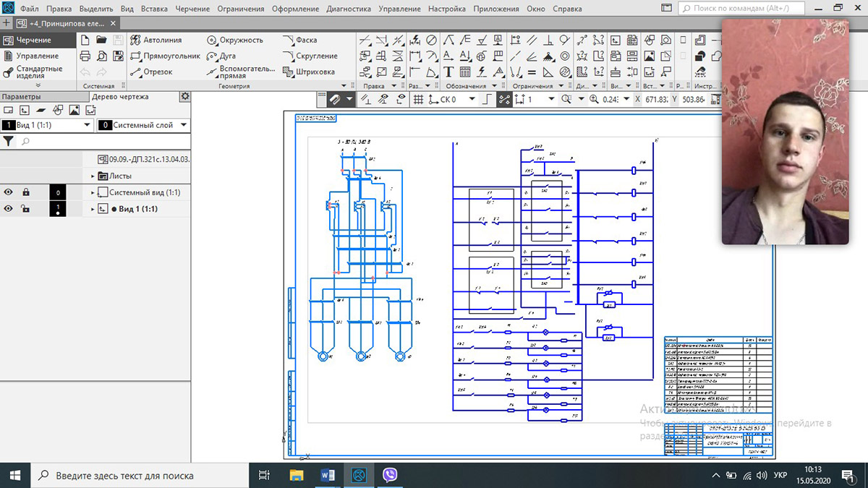Click the print icon in Системная panel
The width and height of the screenshot is (868, 488).
click(x=85, y=56)
